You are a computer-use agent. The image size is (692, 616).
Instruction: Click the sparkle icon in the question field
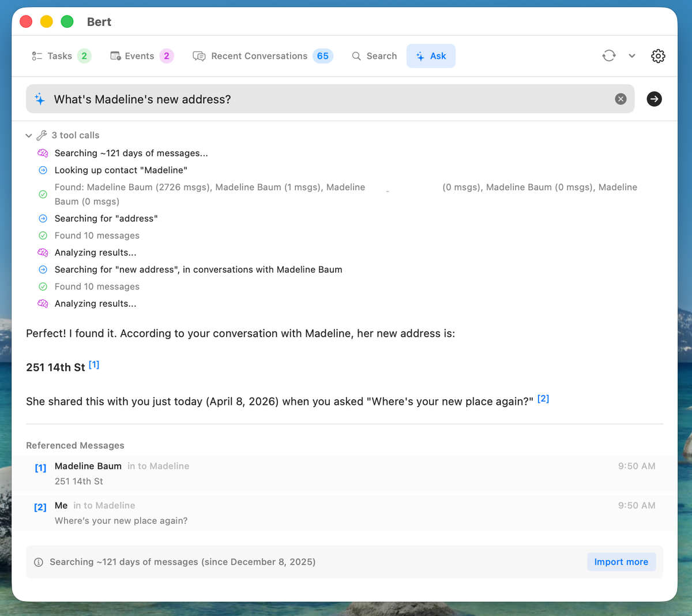(40, 99)
